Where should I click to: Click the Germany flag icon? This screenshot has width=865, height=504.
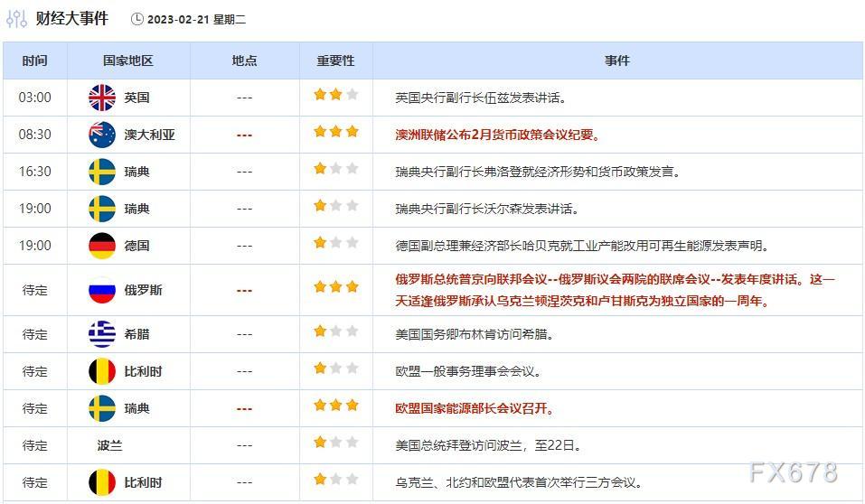[x=102, y=246]
